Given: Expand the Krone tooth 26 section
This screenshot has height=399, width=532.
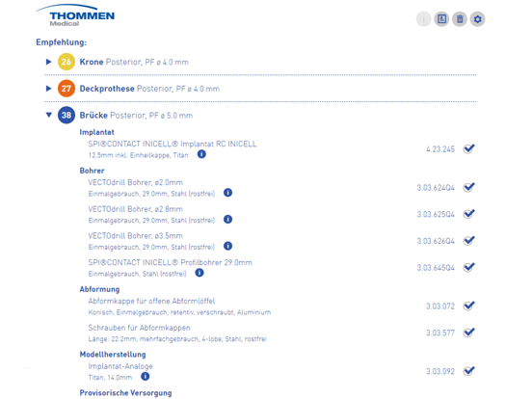Looking at the screenshot, I should [x=48, y=62].
